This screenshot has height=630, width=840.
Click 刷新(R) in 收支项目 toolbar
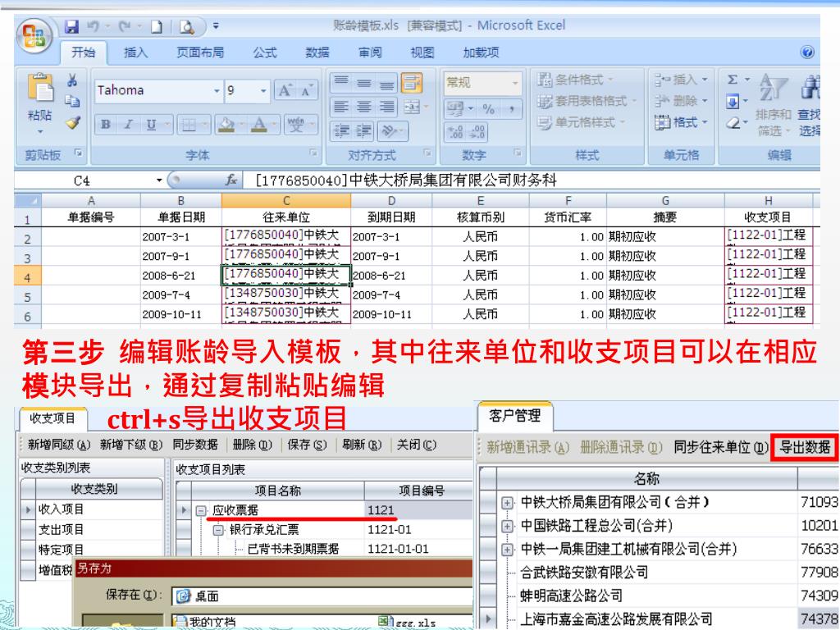(x=362, y=445)
